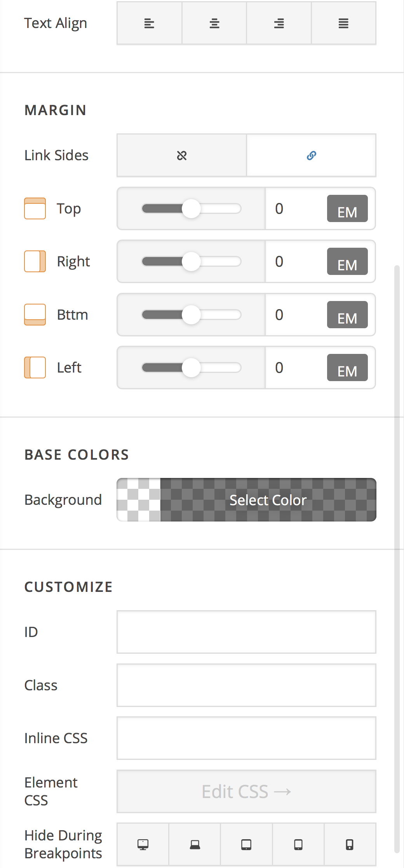The width and height of the screenshot is (404, 868).
Task: Select right text alignment
Action: coord(279,23)
